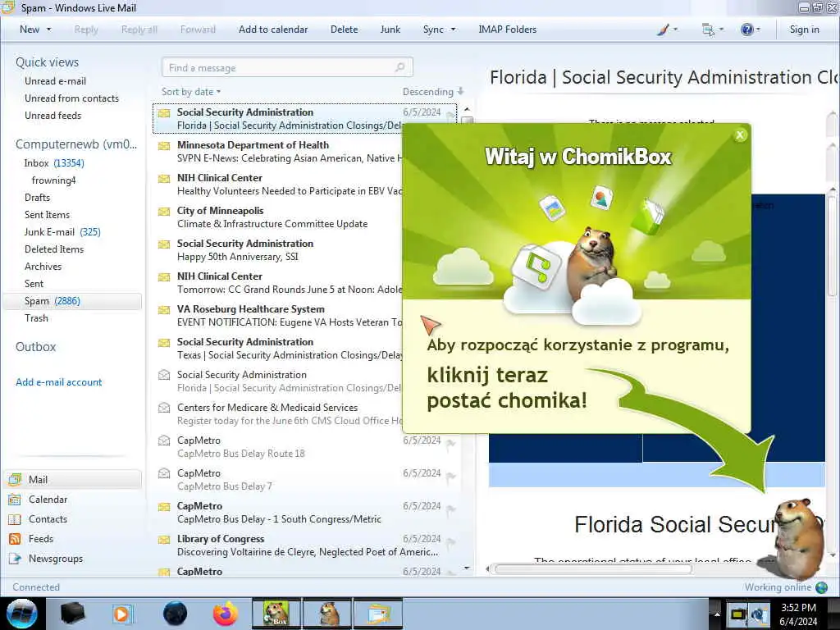The image size is (840, 630).
Task: Click the message list scroll down arrow
Action: tap(467, 568)
